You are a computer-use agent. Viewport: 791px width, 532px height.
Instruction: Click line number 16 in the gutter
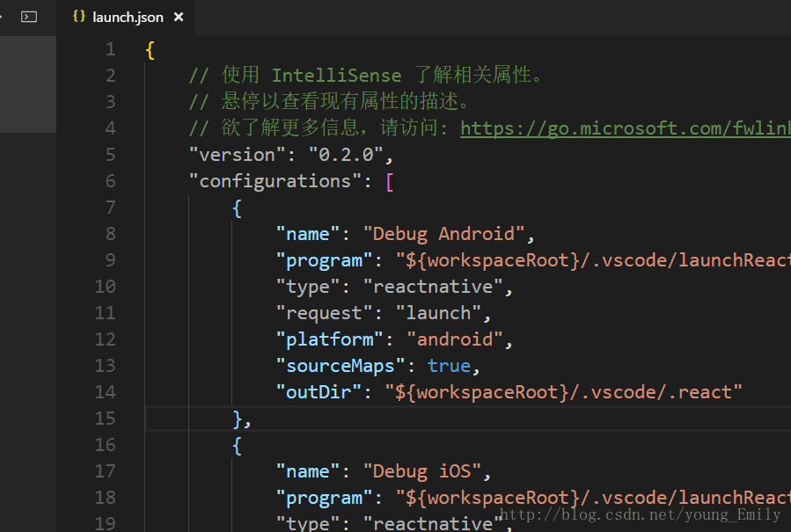click(x=106, y=445)
